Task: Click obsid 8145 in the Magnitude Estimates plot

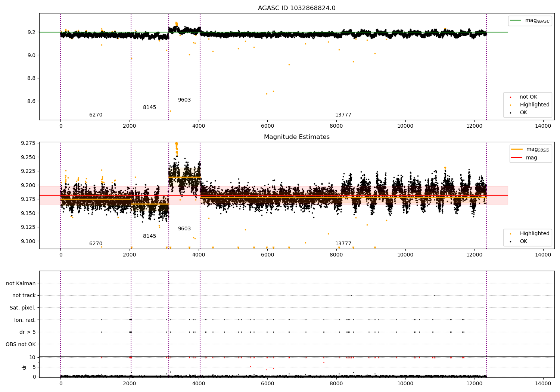Action: (149, 236)
